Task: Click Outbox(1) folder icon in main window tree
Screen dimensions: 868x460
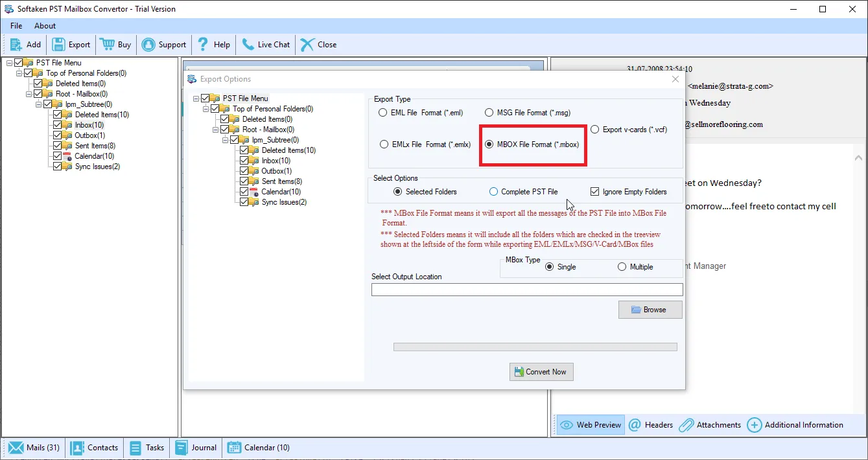Action: coord(68,135)
